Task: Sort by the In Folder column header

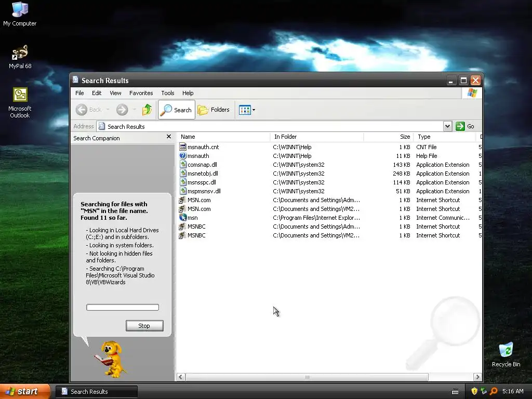Action: coord(317,137)
